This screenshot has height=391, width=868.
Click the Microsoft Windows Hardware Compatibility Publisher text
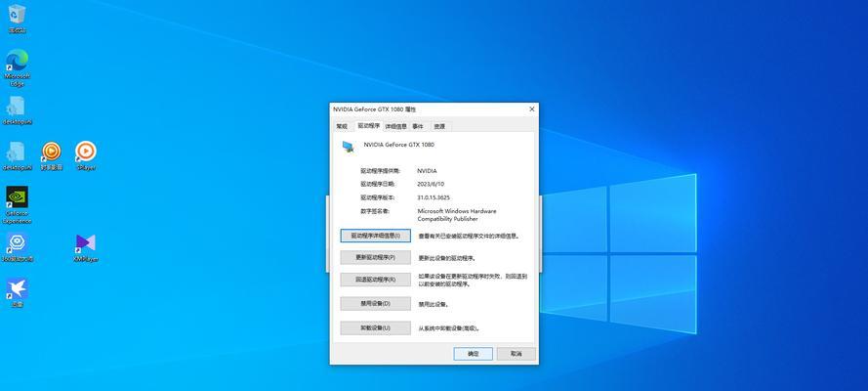tap(457, 215)
